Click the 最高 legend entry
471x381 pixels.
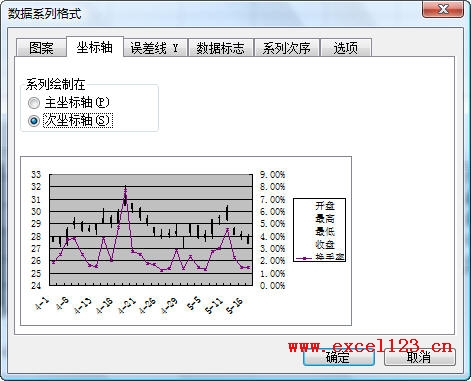(325, 219)
